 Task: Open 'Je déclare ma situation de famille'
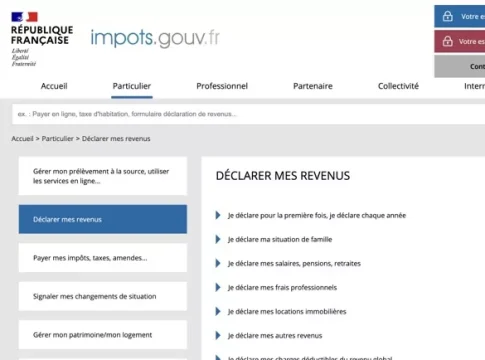coord(280,239)
